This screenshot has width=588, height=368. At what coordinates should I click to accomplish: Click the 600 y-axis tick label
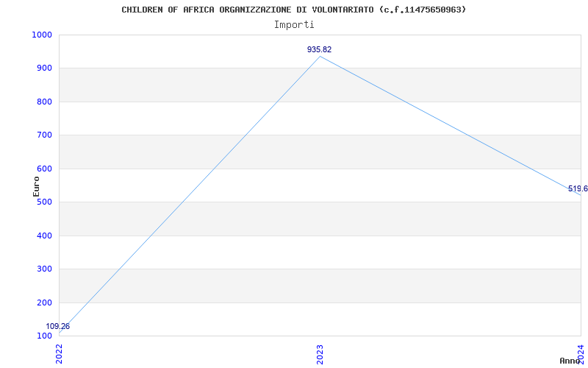(x=44, y=169)
